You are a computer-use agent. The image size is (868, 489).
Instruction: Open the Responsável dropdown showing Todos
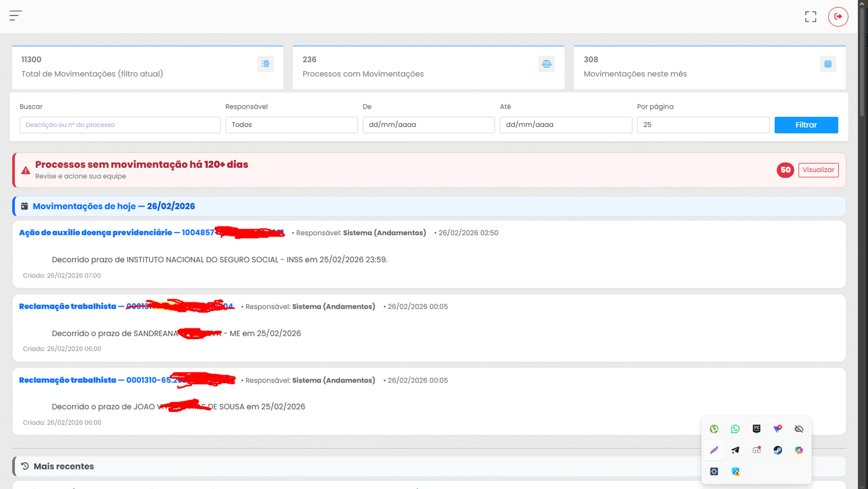coord(291,125)
